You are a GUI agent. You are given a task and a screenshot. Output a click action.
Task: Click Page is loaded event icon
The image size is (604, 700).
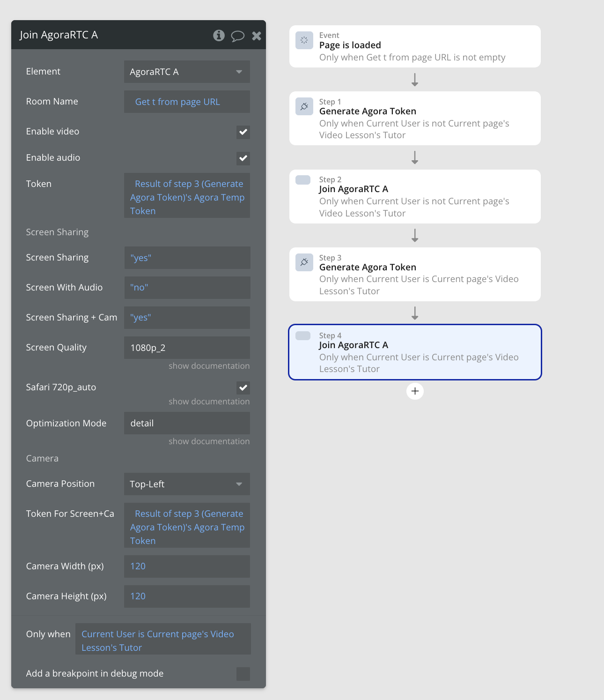(x=304, y=40)
